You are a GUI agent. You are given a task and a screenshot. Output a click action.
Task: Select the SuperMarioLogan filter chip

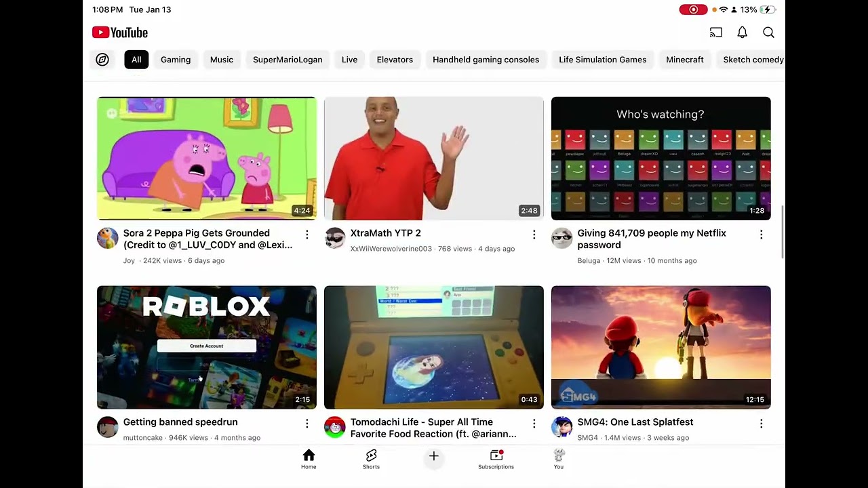[x=288, y=60]
